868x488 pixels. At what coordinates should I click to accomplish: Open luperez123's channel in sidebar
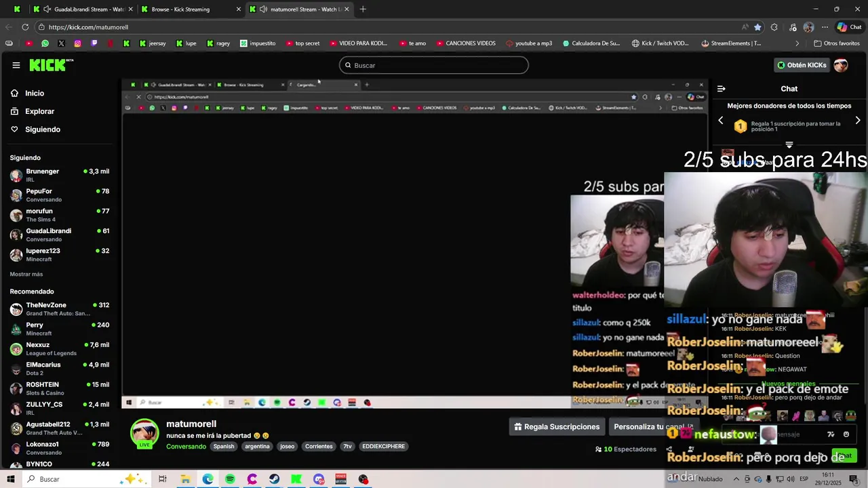(60, 255)
